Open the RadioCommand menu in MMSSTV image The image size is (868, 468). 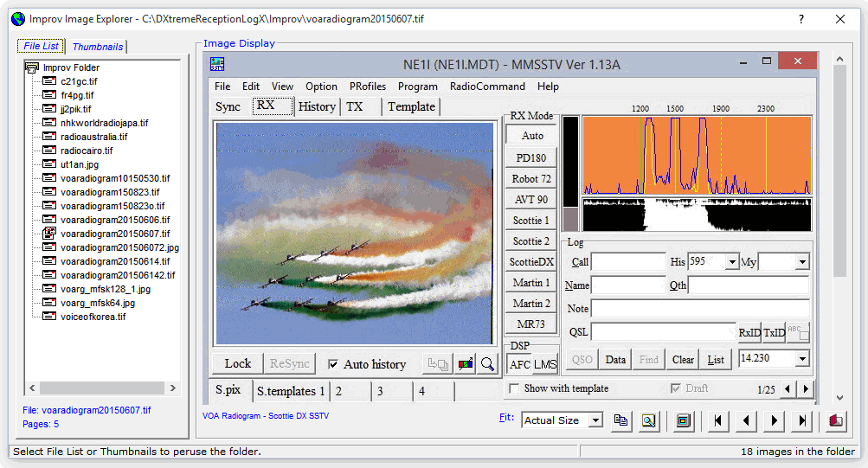click(x=487, y=87)
